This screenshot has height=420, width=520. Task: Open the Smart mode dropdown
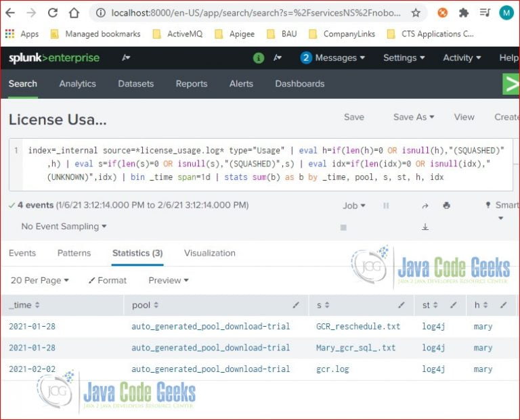click(x=504, y=210)
